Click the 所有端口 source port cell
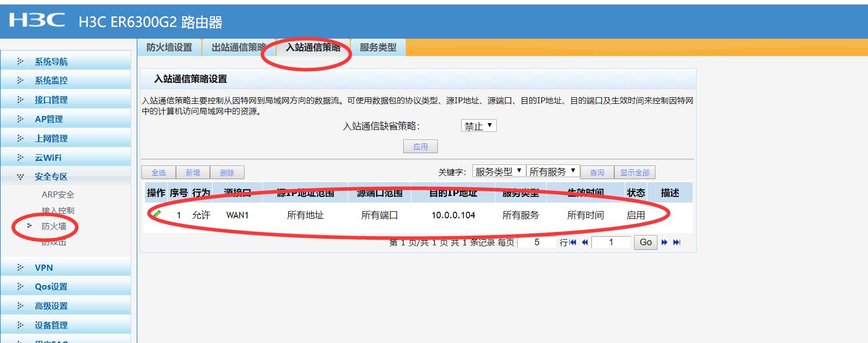868x343 pixels. 379,215
